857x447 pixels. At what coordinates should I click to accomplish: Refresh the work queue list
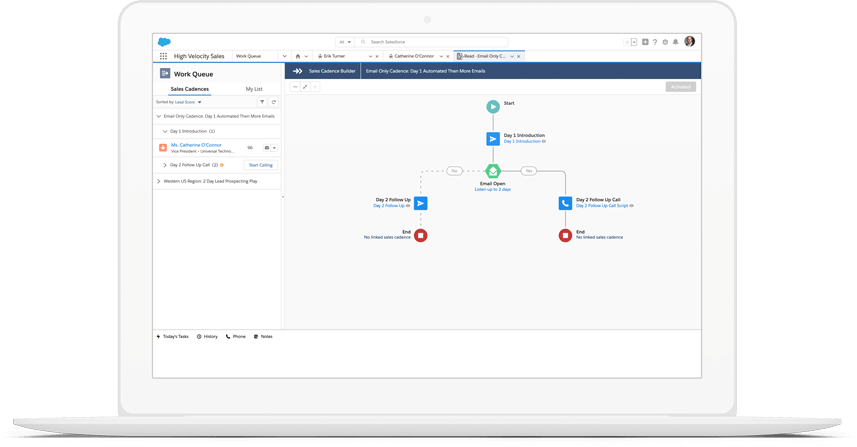tap(274, 102)
